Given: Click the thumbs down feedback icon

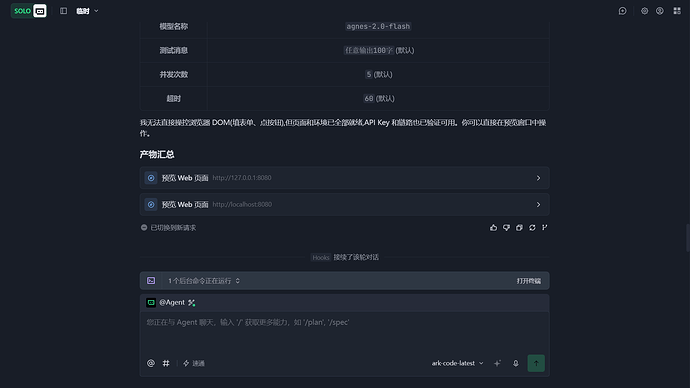Looking at the screenshot, I should (x=506, y=227).
